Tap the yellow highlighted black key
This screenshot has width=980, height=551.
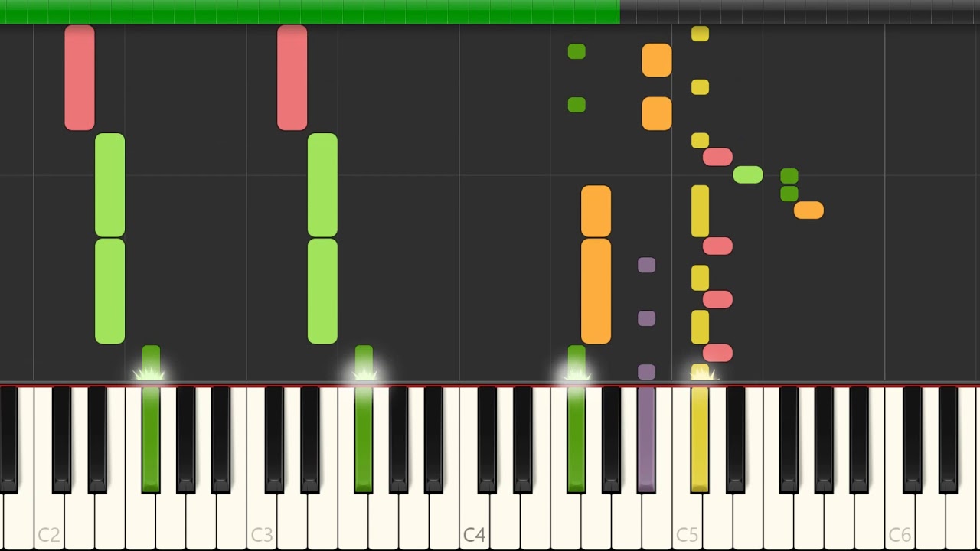[700, 439]
